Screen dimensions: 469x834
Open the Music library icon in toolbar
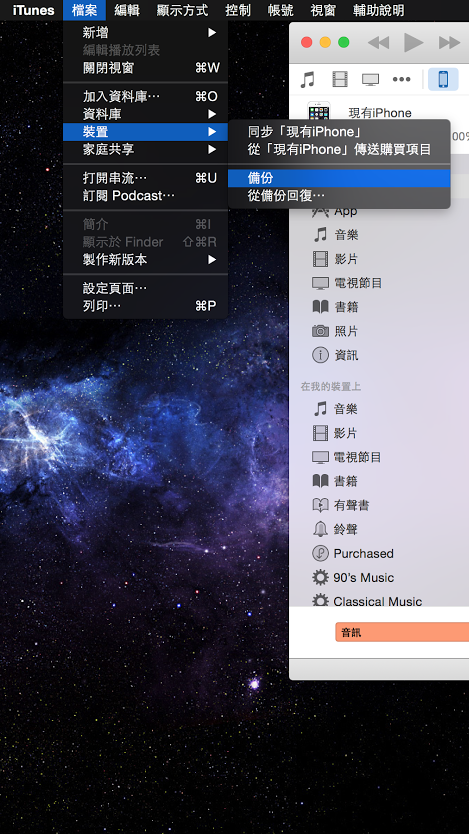click(x=307, y=80)
